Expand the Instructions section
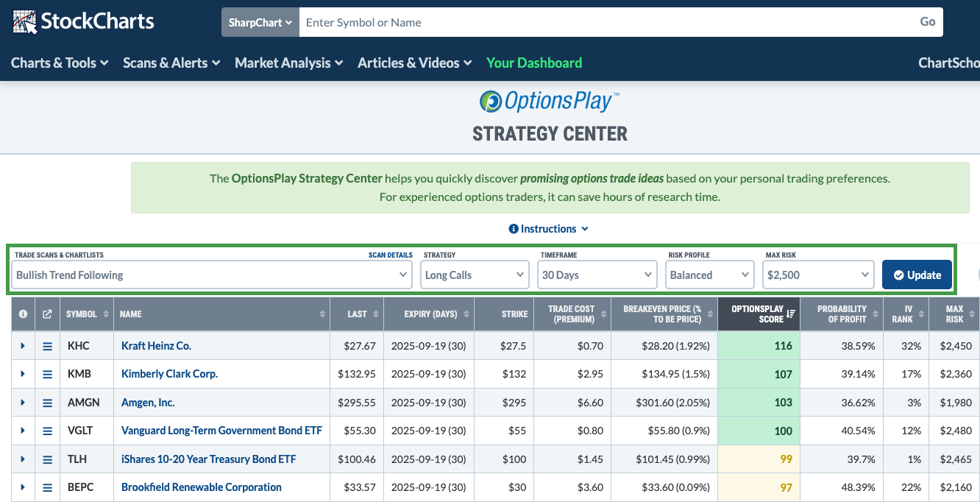 tap(549, 229)
